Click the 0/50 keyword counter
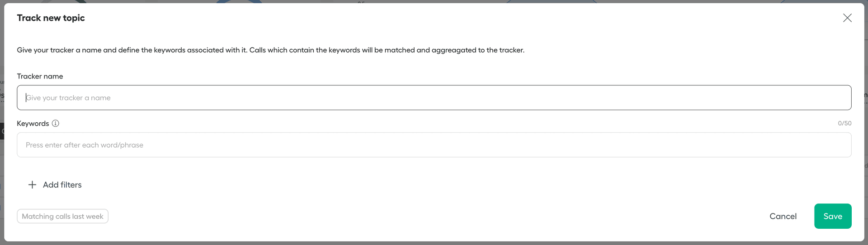 coord(844,123)
